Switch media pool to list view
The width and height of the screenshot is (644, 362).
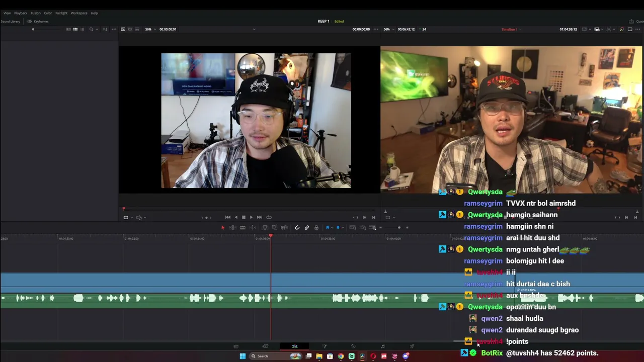(83, 29)
